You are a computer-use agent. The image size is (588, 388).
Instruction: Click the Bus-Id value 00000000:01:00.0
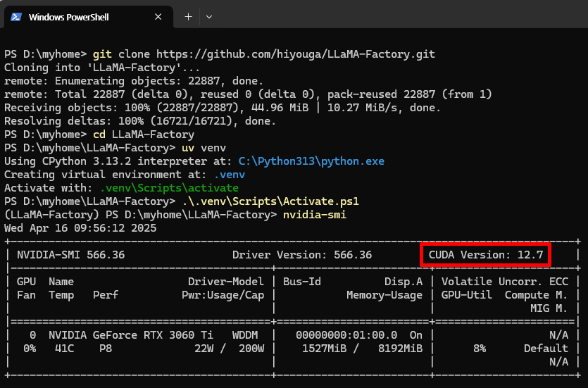click(x=346, y=335)
